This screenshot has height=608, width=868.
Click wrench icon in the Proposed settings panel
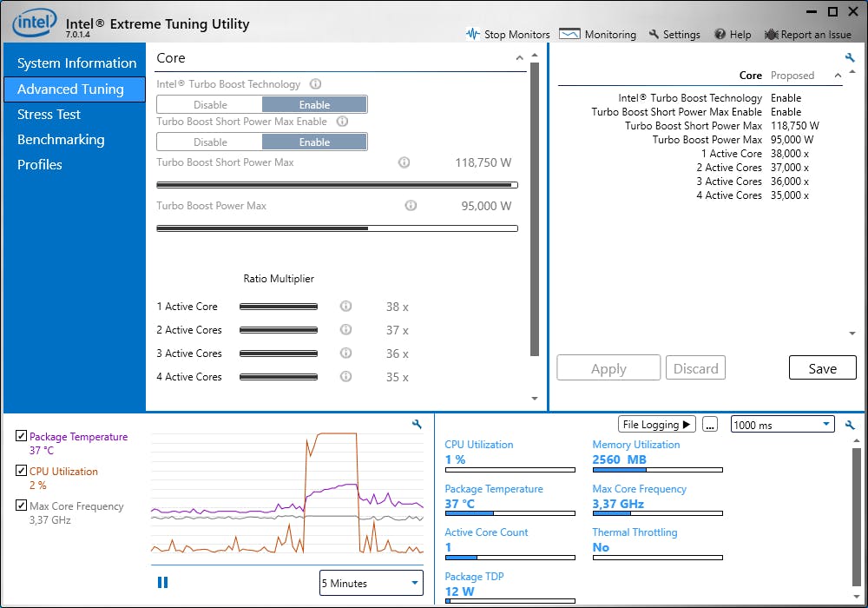tap(850, 57)
